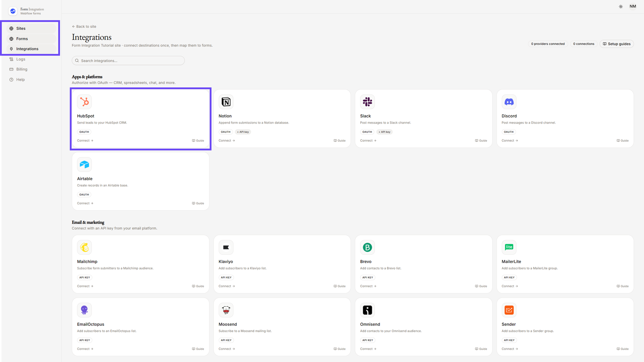Click Connect on the Moosend card
The width and height of the screenshot is (644, 362).
[227, 349]
